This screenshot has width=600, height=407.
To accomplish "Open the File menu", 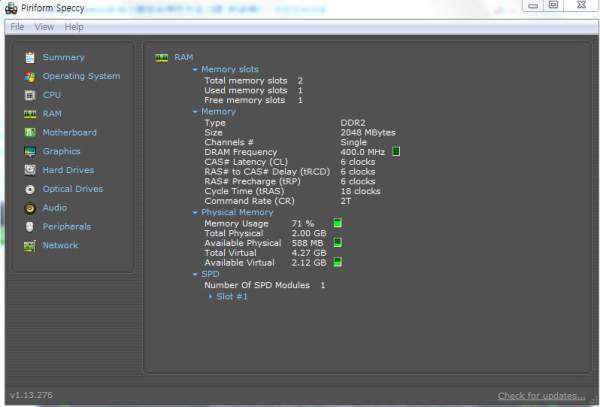I will point(17,27).
